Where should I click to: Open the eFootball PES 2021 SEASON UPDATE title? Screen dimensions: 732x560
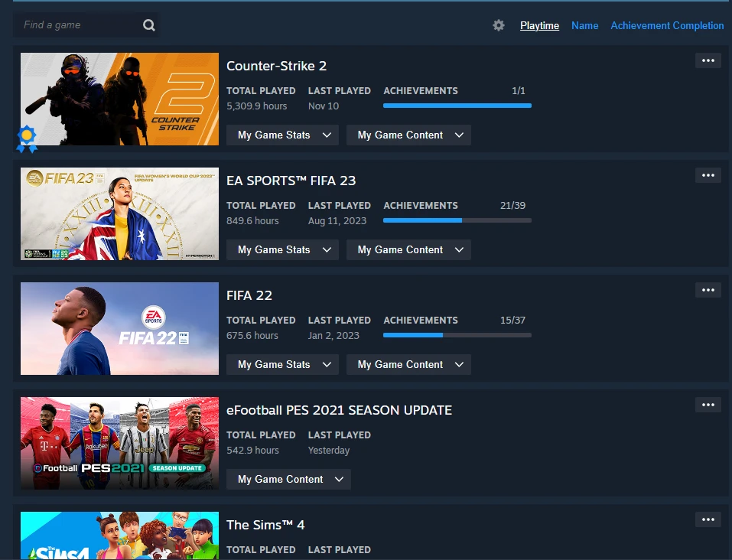(x=339, y=410)
